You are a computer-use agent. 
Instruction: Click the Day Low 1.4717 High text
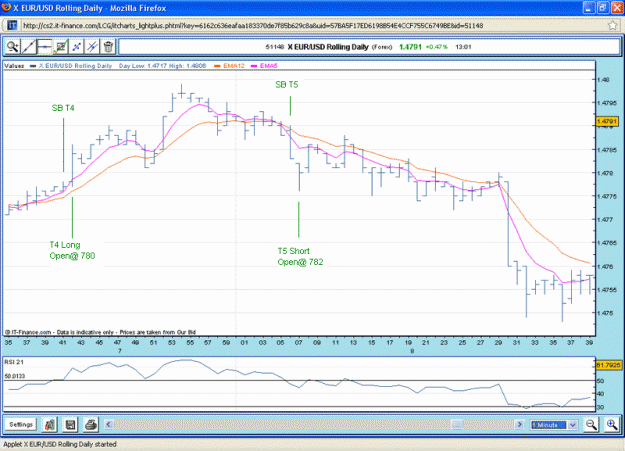pos(162,66)
